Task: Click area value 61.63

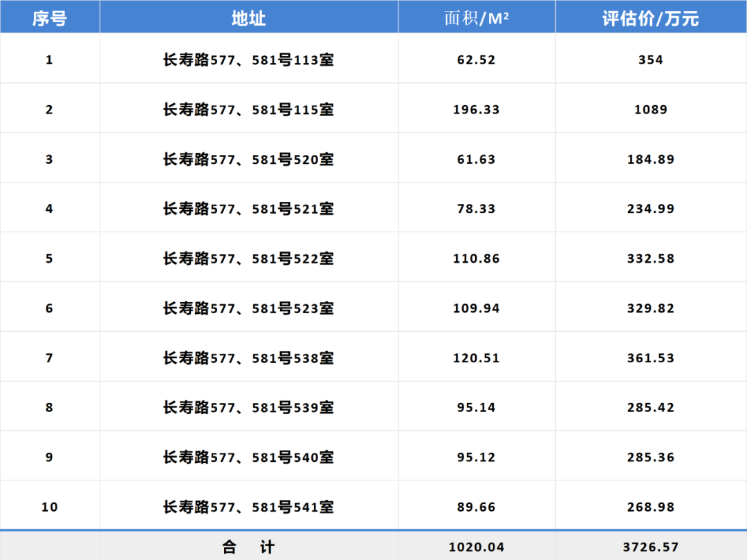Action: 477,159
